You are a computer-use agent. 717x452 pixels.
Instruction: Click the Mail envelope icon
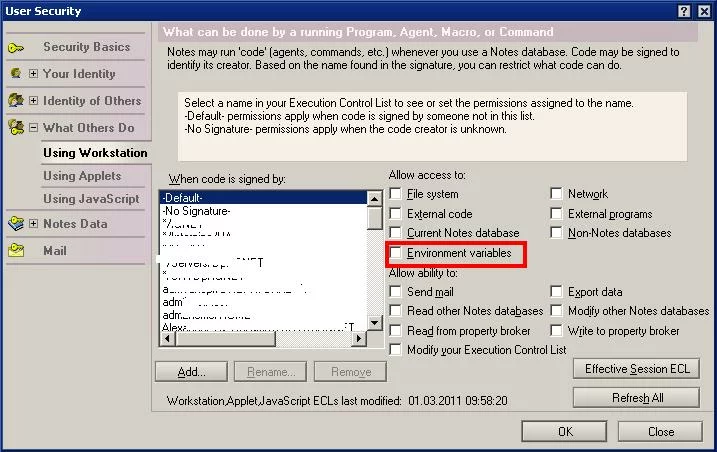point(16,251)
